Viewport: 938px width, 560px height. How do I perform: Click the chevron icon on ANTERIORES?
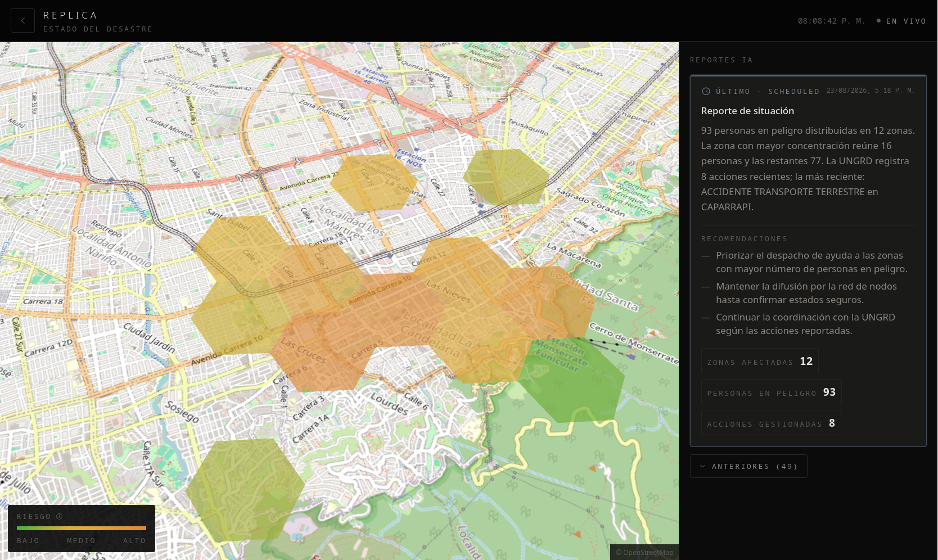pos(702,466)
